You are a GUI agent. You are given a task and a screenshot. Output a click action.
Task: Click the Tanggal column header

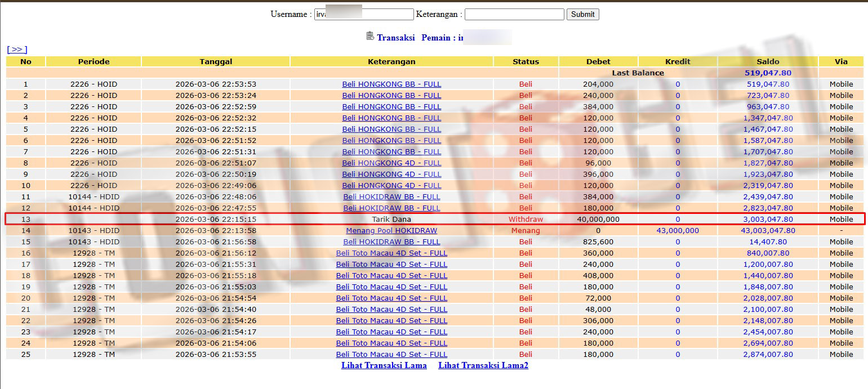pos(216,61)
